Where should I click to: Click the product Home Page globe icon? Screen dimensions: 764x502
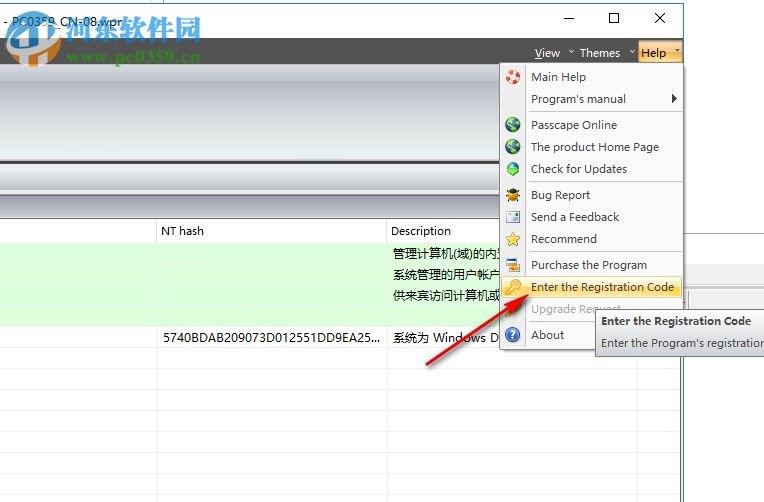(513, 147)
